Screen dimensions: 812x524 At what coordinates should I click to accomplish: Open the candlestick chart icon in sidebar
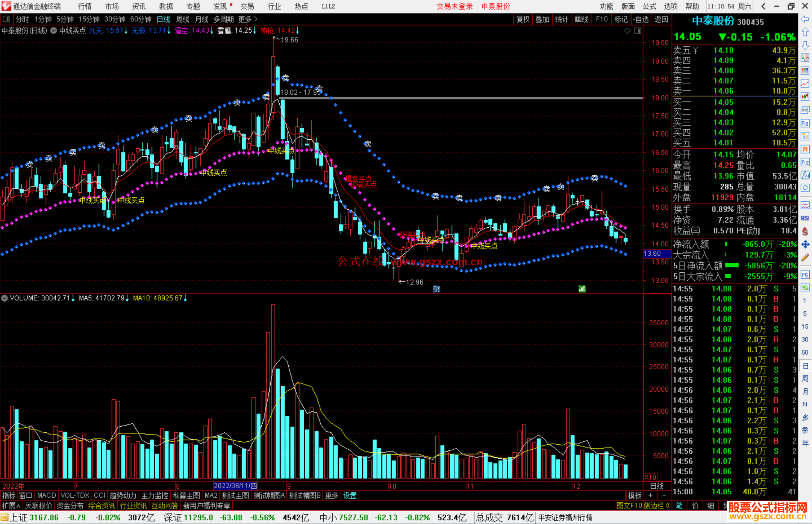(x=805, y=97)
